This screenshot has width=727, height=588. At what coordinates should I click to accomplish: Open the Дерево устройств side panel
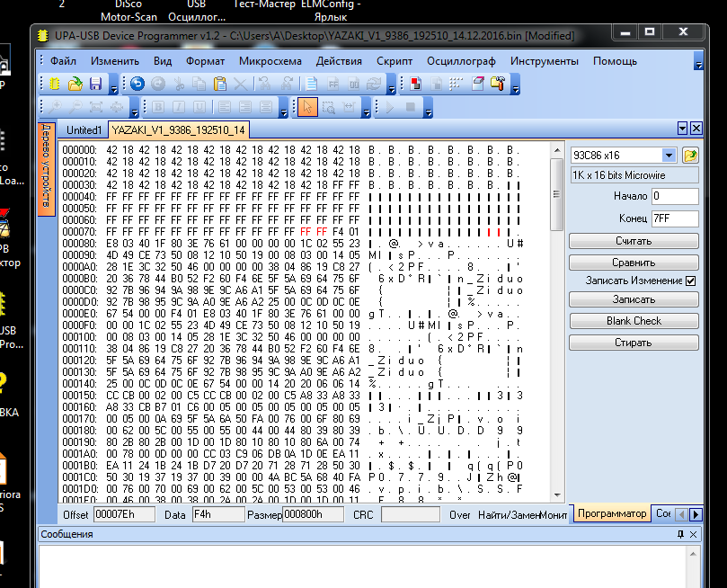(x=48, y=168)
